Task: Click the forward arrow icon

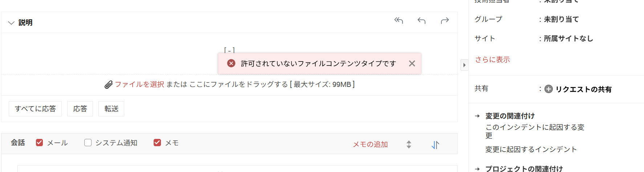Action: [445, 20]
